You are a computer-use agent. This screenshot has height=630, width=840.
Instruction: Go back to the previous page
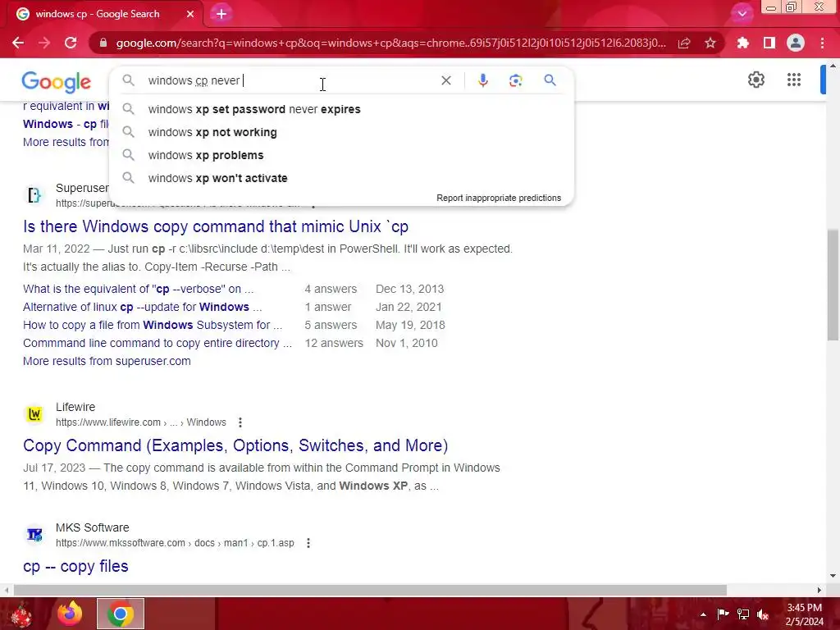click(x=18, y=43)
